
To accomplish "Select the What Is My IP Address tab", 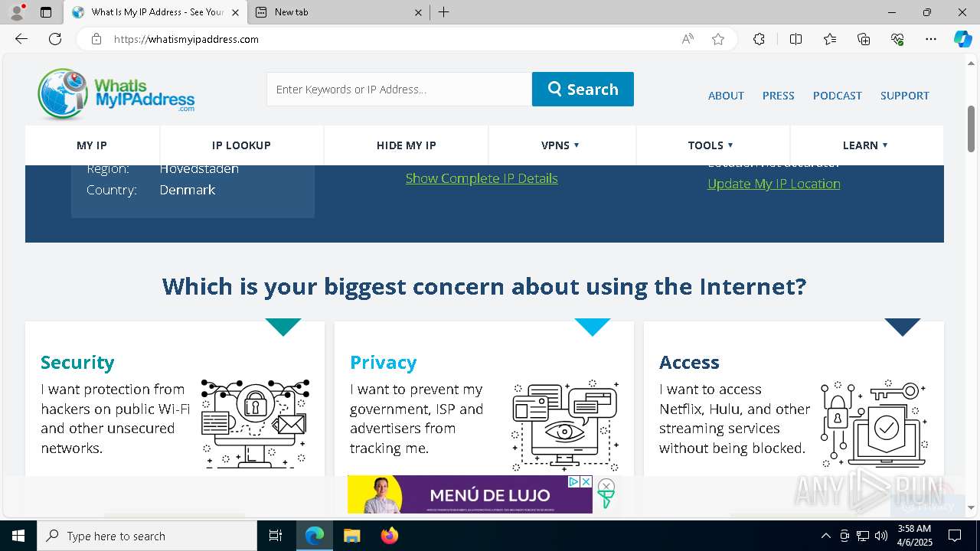I will click(x=155, y=12).
